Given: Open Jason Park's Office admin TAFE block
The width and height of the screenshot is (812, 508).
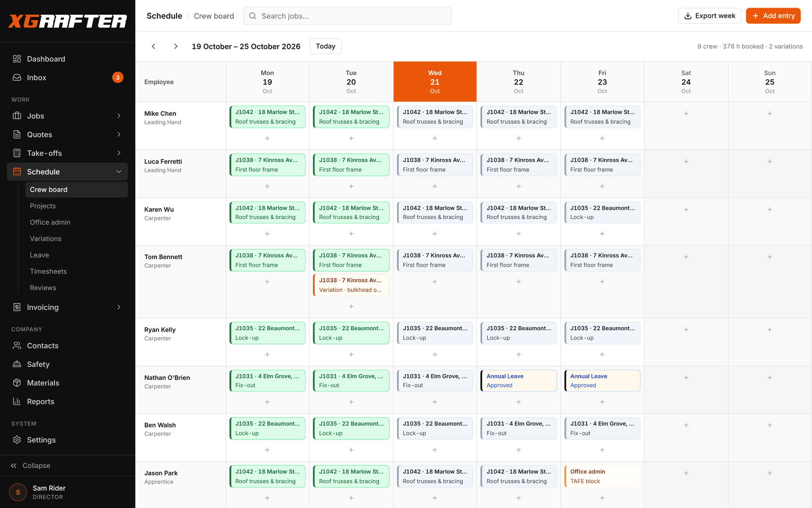Looking at the screenshot, I should [x=602, y=477].
